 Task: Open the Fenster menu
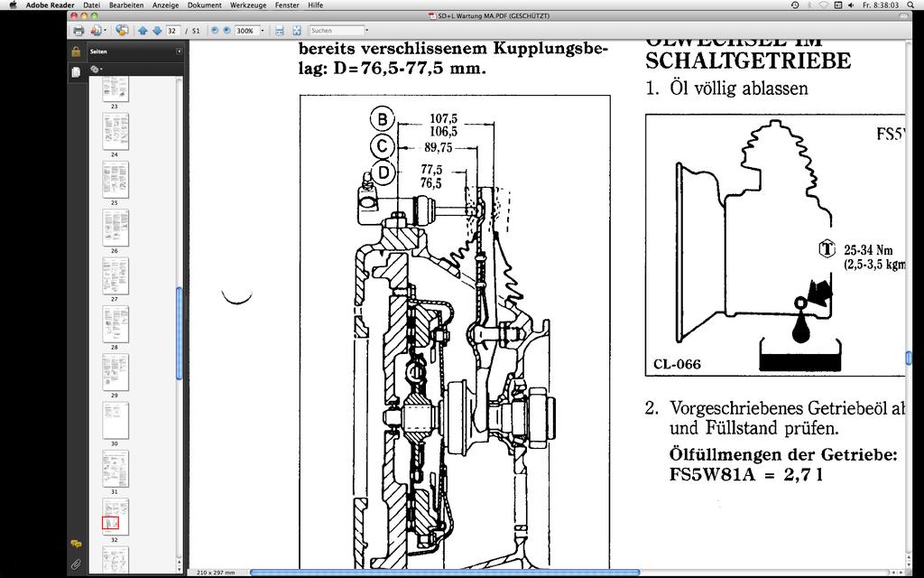[x=287, y=5]
